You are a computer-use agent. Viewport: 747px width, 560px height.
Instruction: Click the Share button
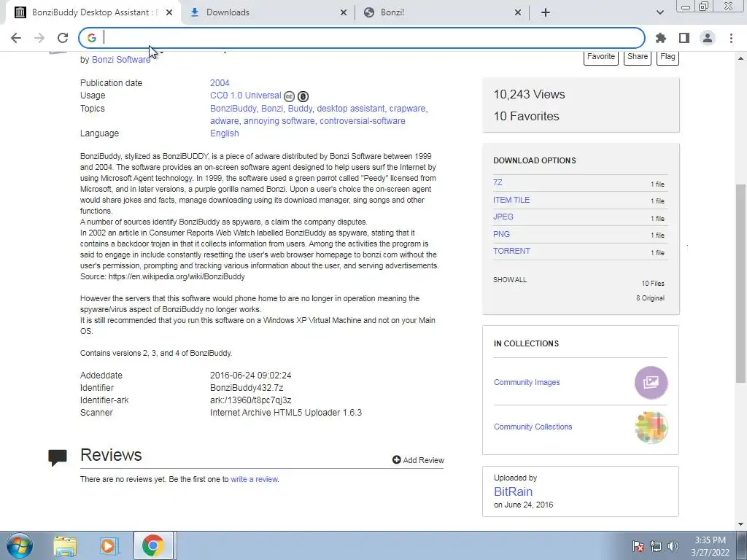click(x=638, y=57)
